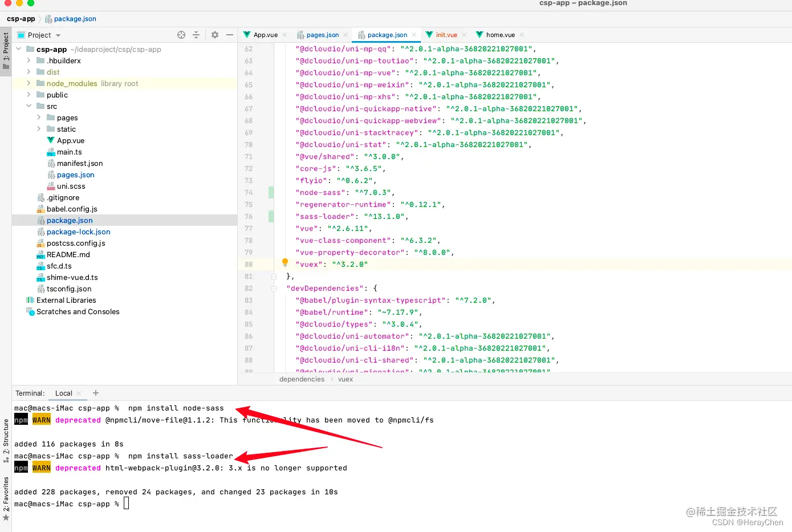Click the change marker beside line 74

(271, 193)
